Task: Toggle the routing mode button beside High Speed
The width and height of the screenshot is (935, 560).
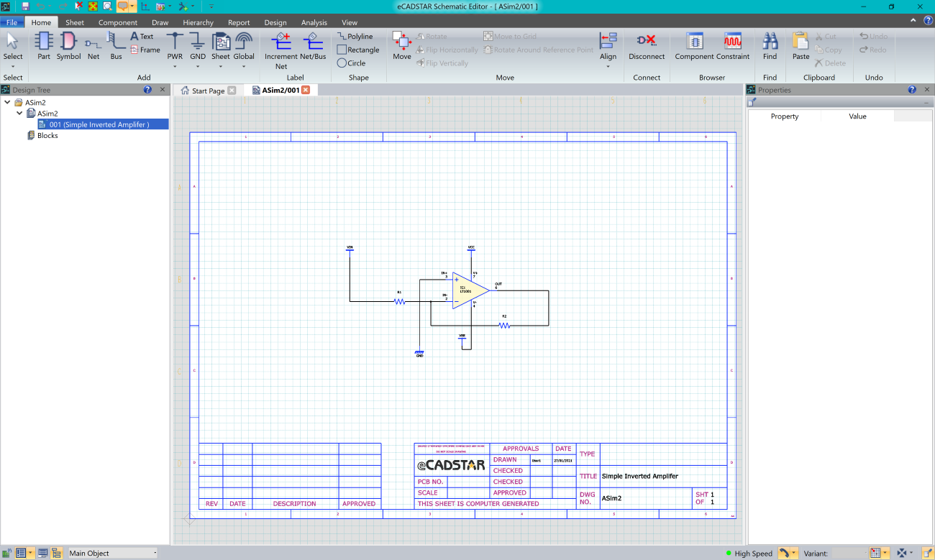Action: (784, 553)
